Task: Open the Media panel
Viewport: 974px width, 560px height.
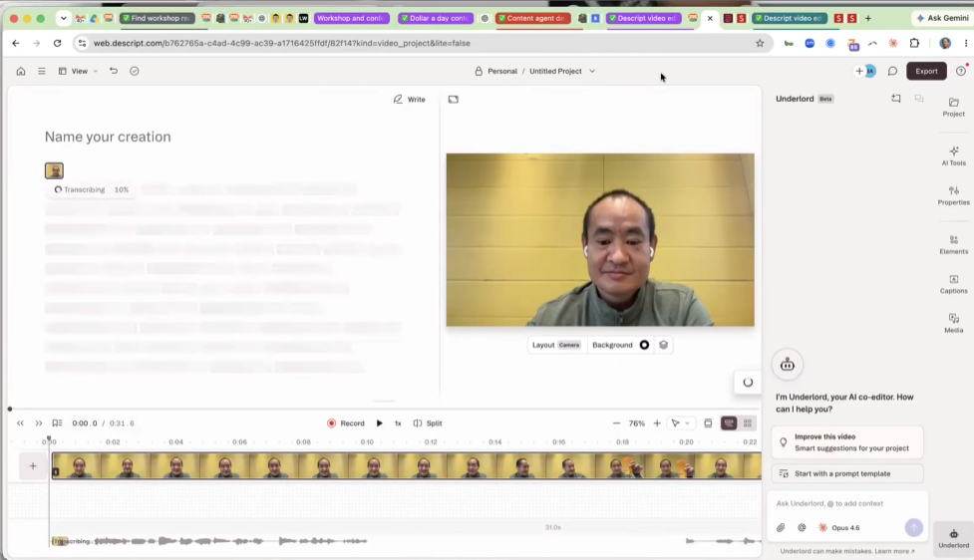Action: click(953, 323)
